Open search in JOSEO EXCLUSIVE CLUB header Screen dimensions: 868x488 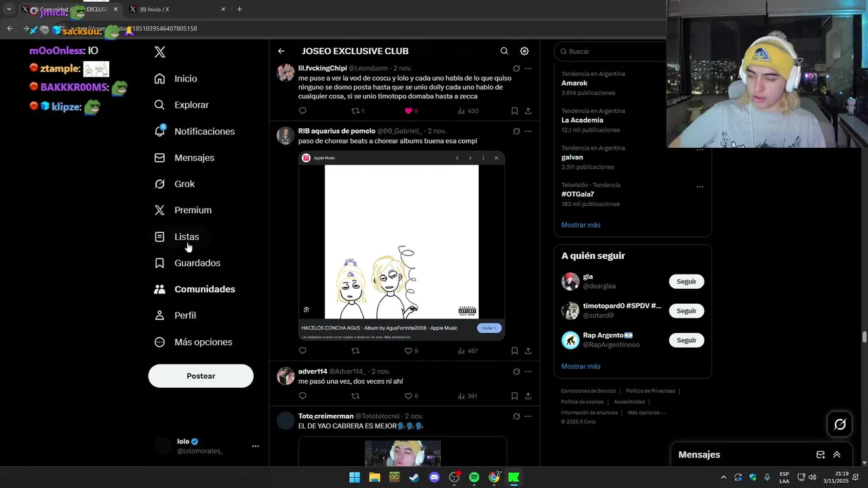click(x=504, y=51)
